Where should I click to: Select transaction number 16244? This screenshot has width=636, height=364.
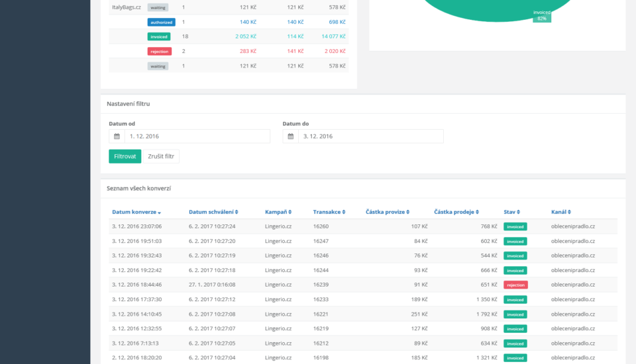(x=321, y=271)
